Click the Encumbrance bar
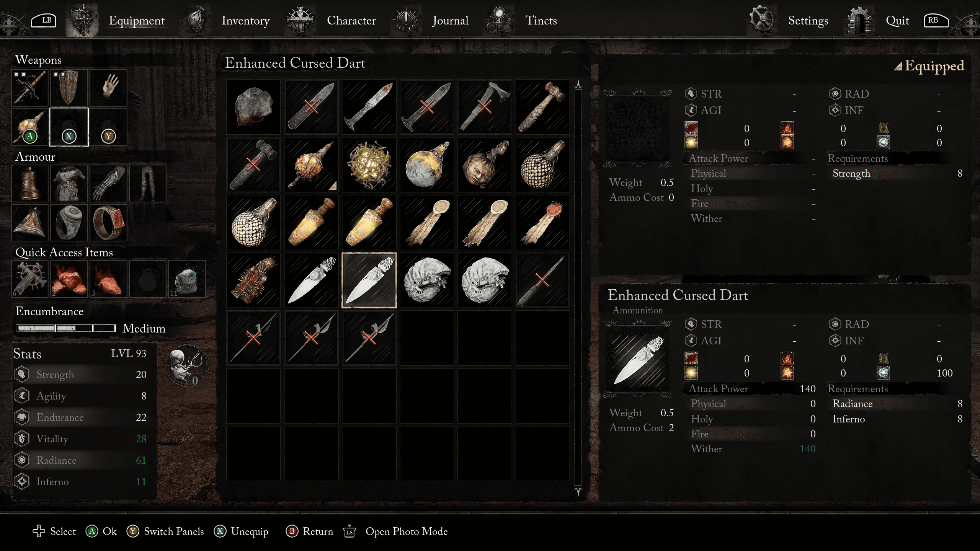Image resolution: width=980 pixels, height=551 pixels. point(66,328)
